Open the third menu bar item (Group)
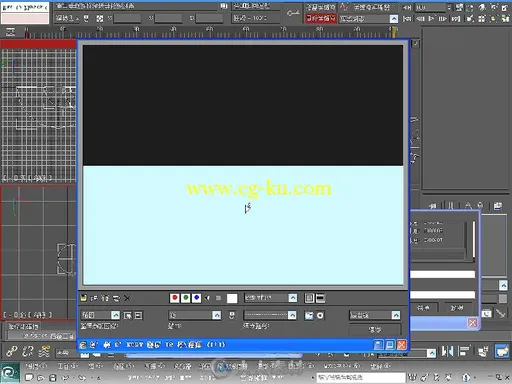This screenshot has height=384, width=512. pos(95,366)
